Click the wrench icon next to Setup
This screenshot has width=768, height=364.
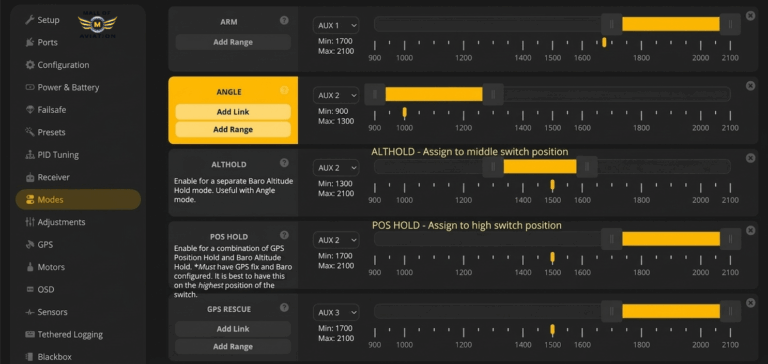pos(29,20)
